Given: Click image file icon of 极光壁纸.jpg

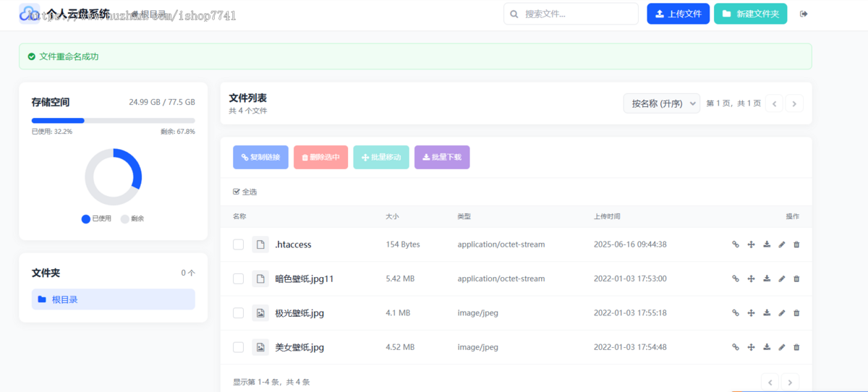Looking at the screenshot, I should (x=260, y=313).
